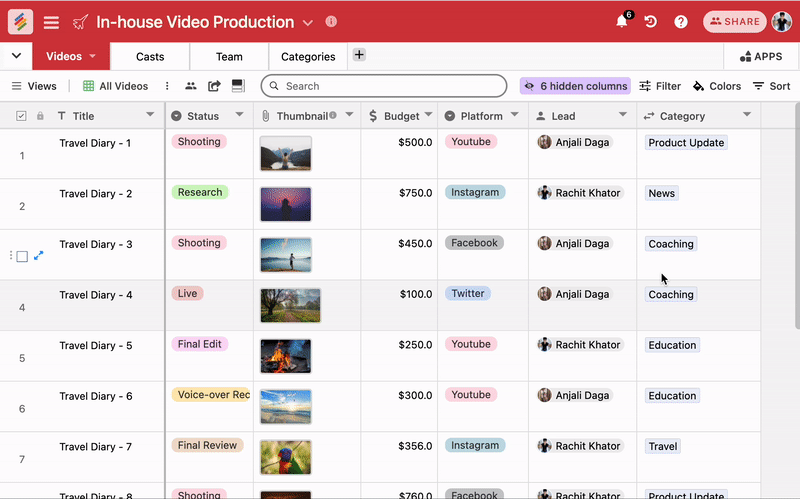Open the Status column dropdown

pyautogui.click(x=239, y=114)
